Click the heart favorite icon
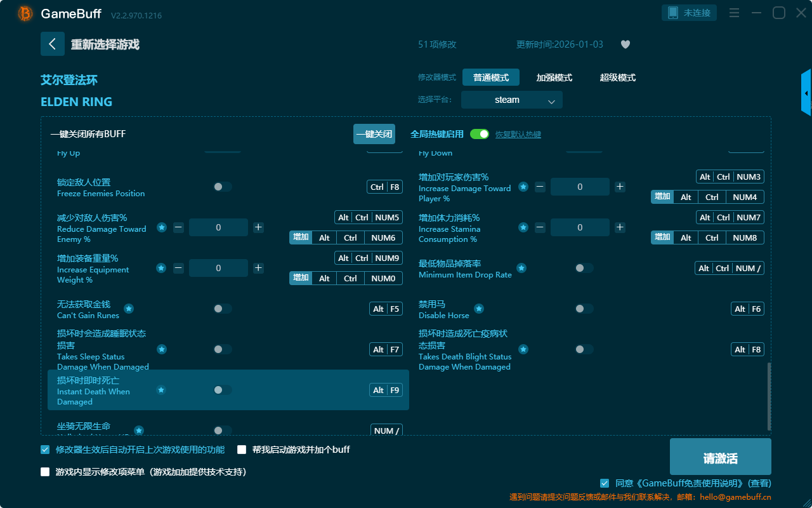 pos(625,44)
